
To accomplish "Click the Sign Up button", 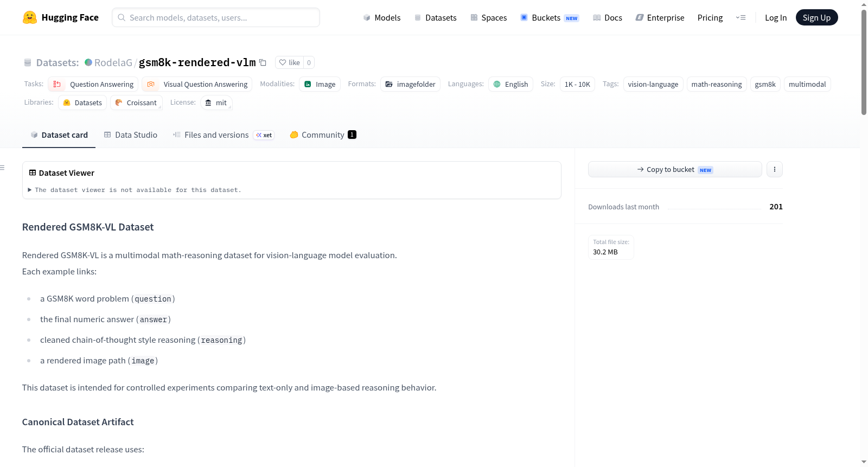I will click(817, 17).
